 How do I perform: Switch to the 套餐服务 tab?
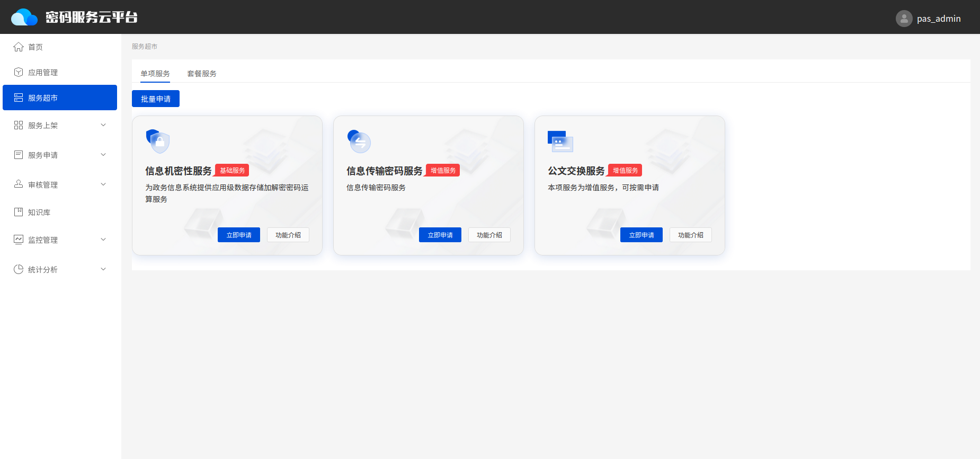point(201,74)
